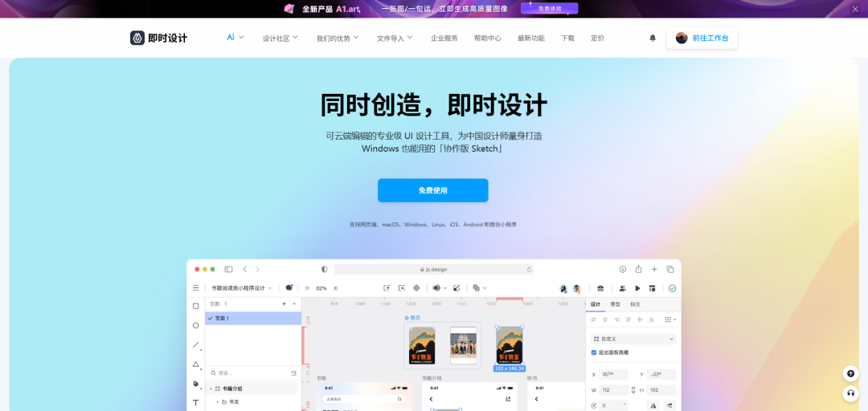
Task: Open customer support headset icon
Action: pos(850,393)
